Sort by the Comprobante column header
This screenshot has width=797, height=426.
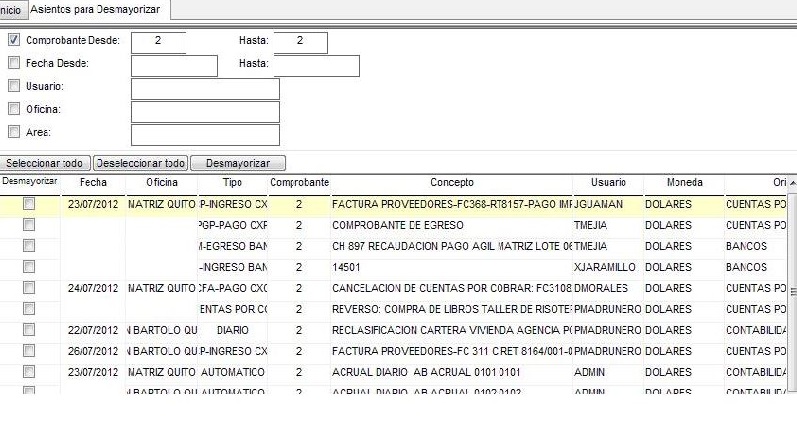pyautogui.click(x=299, y=182)
